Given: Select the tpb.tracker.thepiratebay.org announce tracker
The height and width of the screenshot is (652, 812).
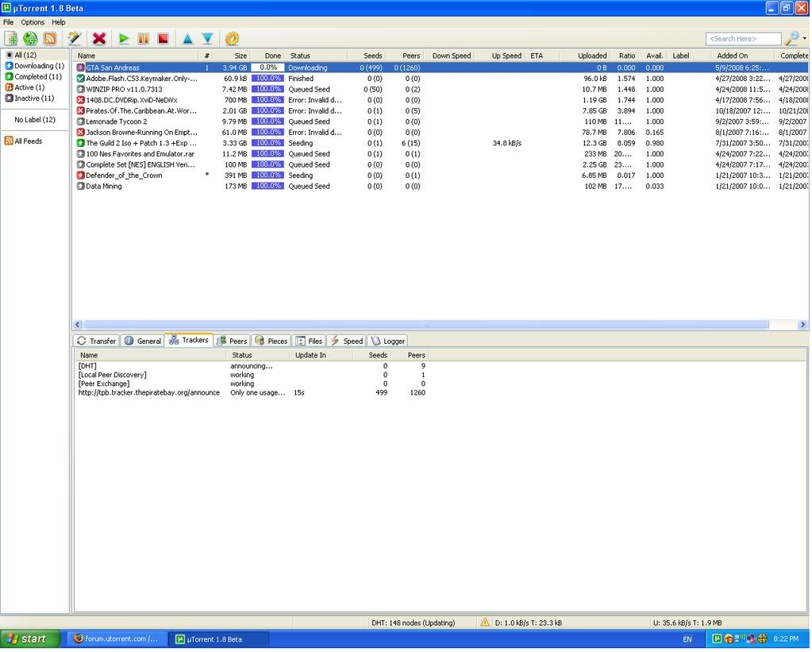Looking at the screenshot, I should click(x=252, y=393).
